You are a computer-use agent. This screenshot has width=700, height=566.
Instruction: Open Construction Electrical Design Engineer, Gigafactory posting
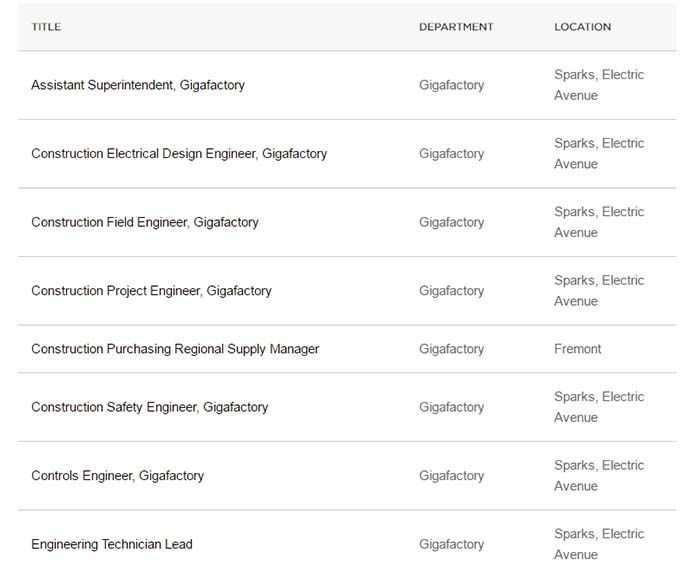(x=179, y=154)
